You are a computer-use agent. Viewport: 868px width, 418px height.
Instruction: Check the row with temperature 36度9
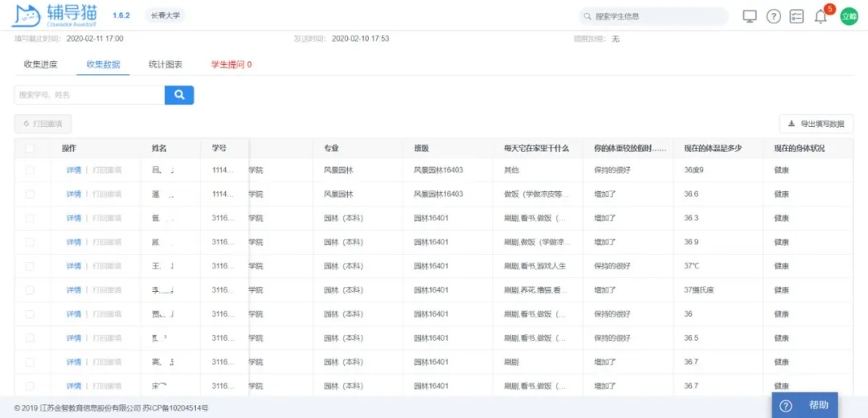point(30,170)
